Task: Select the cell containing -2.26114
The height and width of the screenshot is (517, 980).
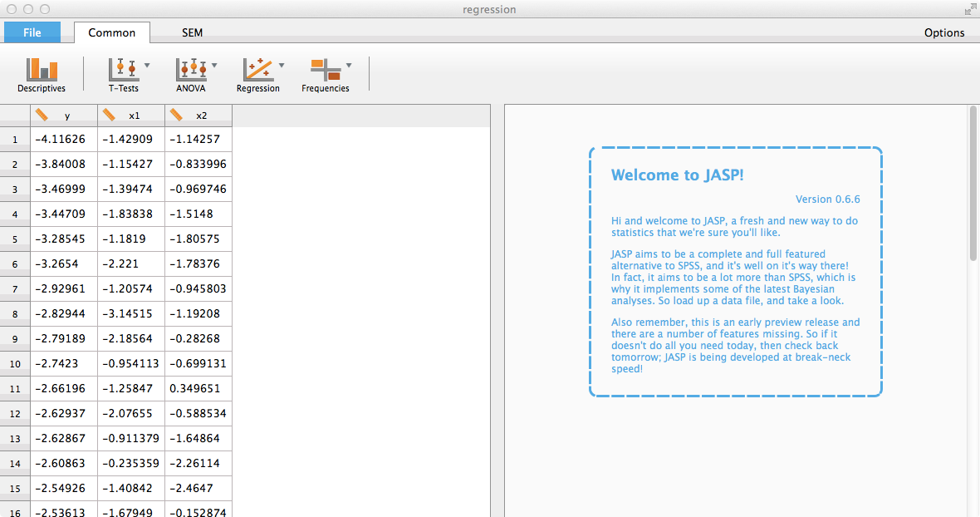Action: pos(198,464)
